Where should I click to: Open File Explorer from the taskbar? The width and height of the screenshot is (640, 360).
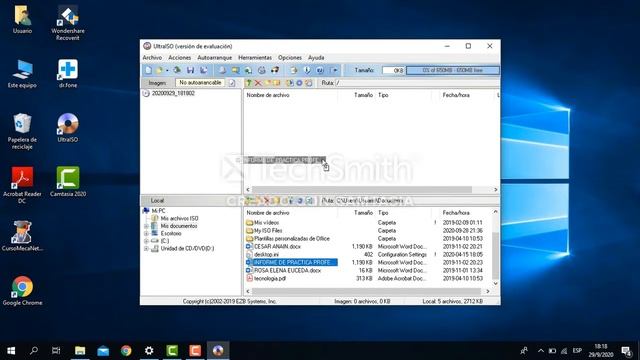point(80,351)
